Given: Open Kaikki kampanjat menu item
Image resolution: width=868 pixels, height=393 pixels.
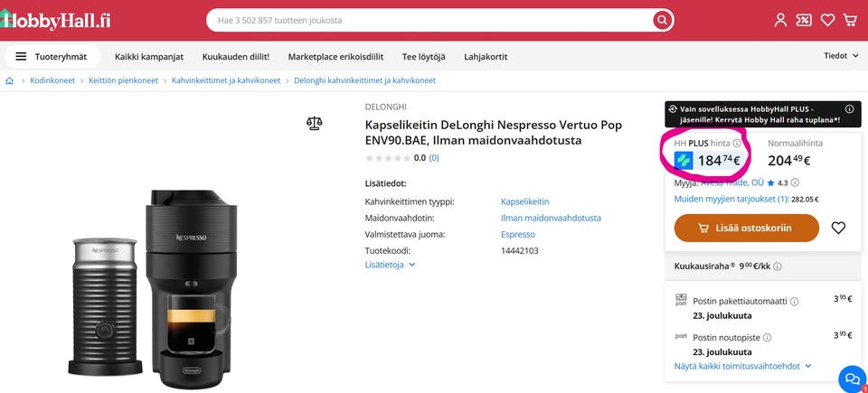Looking at the screenshot, I should point(149,56).
